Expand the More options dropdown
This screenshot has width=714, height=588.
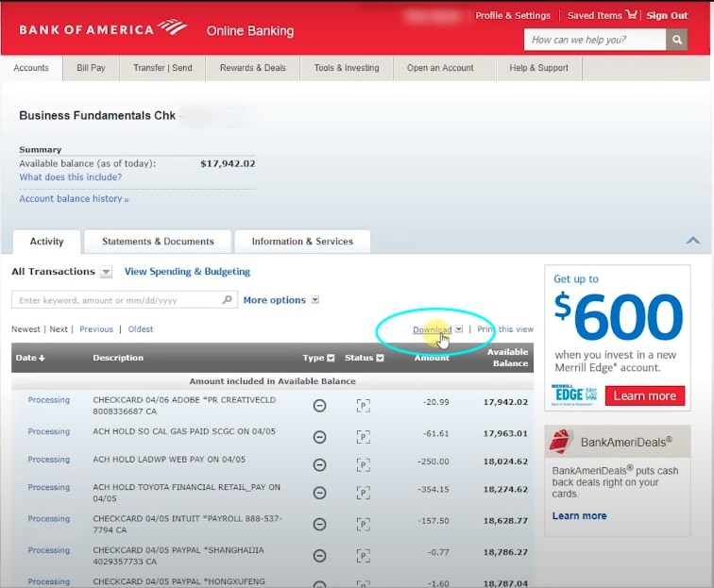coord(315,299)
